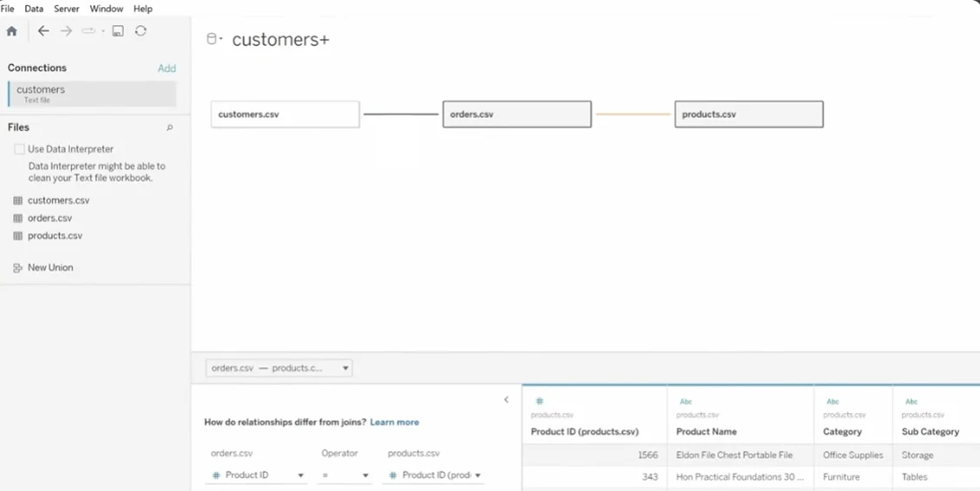This screenshot has width=980, height=491.
Task: Click the Office Supplies category cell
Action: [853, 455]
